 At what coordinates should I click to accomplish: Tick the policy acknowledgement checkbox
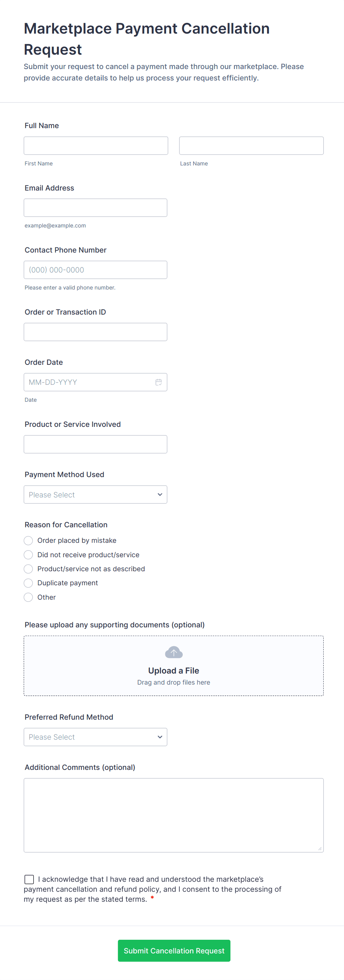click(x=29, y=879)
